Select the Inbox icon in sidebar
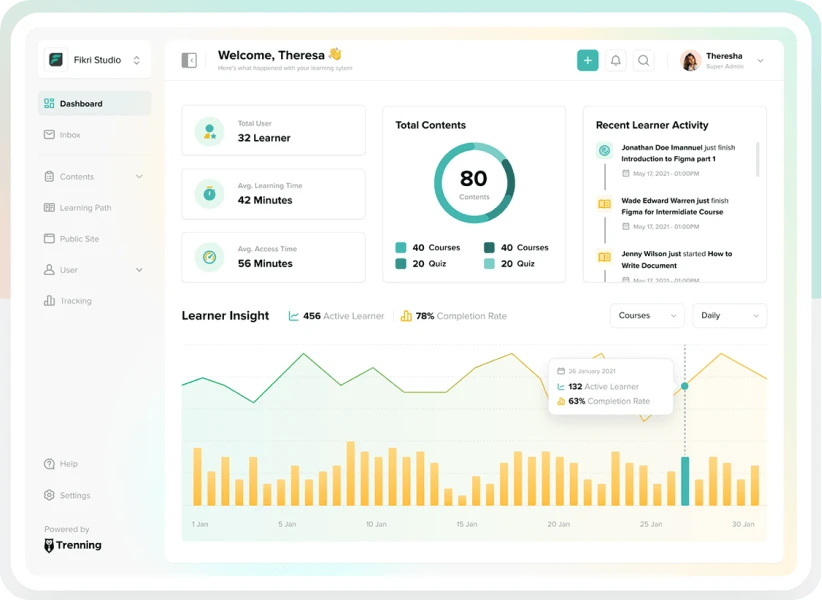Screen dimensions: 822x600 pyautogui.click(x=49, y=134)
